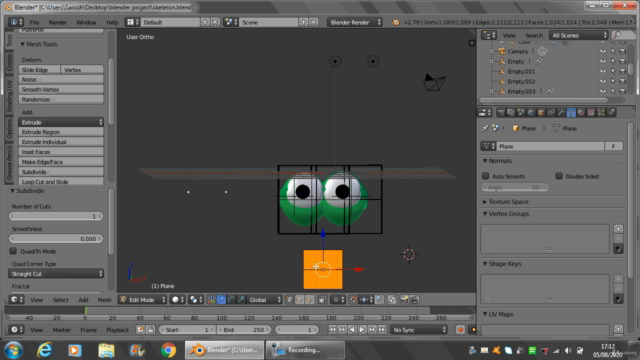Collapse the Vertex Groups panel
This screenshot has height=360, width=640.
[485, 214]
